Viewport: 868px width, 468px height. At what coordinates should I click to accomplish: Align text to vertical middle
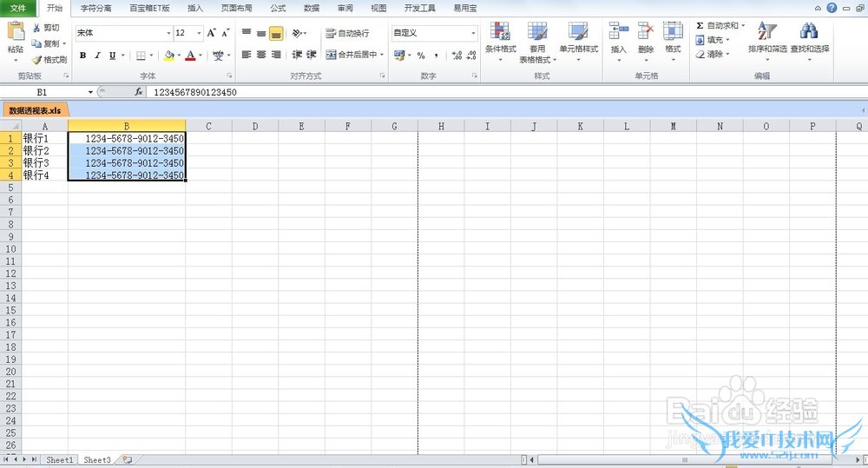(x=261, y=33)
